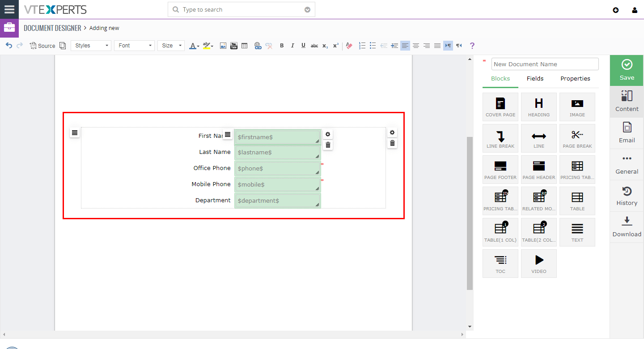This screenshot has width=644, height=349.
Task: Insert a Video block
Action: pyautogui.click(x=539, y=264)
